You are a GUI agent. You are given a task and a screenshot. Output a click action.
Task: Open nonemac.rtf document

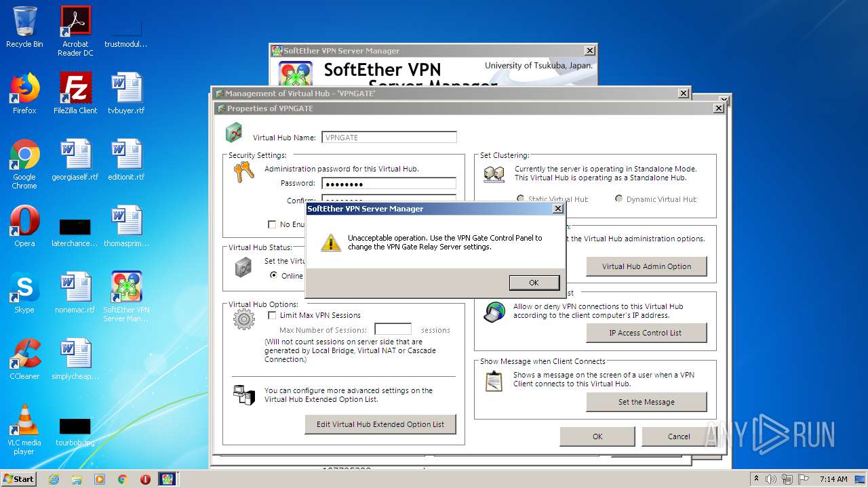(75, 293)
